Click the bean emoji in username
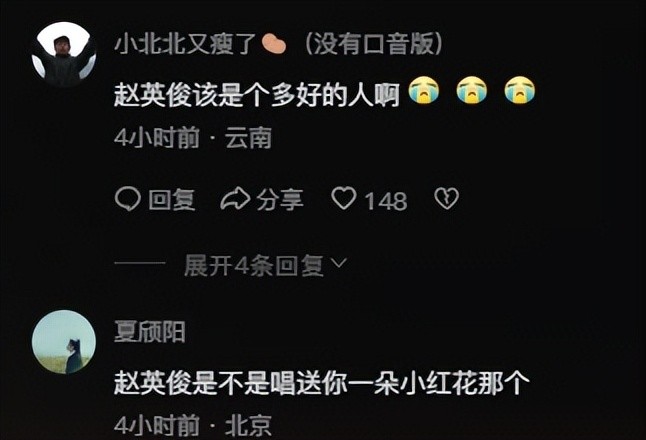The image size is (646, 440). pyautogui.click(x=274, y=44)
